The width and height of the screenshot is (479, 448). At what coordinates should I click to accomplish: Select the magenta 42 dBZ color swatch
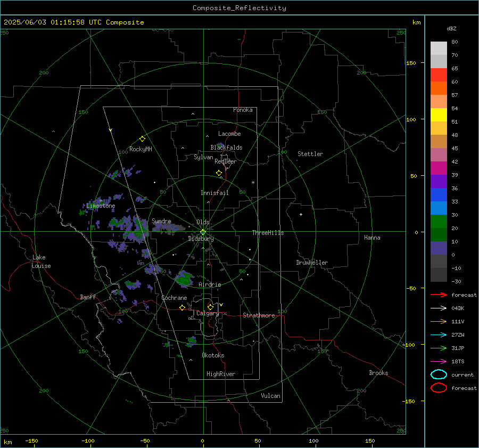[x=439, y=168]
